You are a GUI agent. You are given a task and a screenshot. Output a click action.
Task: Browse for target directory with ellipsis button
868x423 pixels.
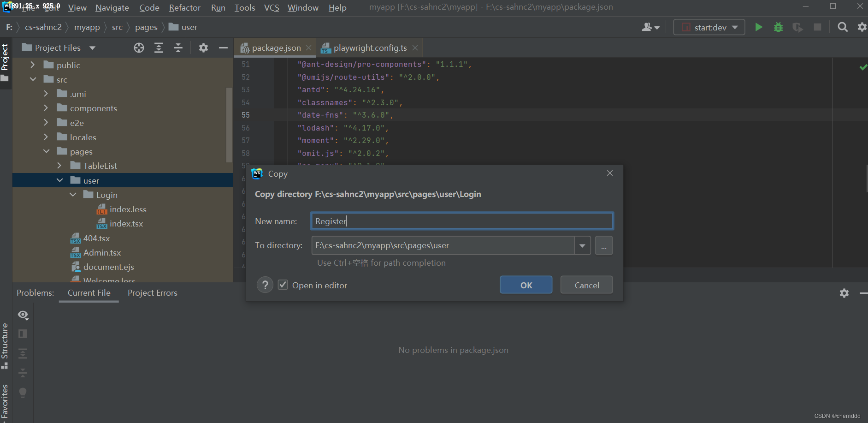604,245
